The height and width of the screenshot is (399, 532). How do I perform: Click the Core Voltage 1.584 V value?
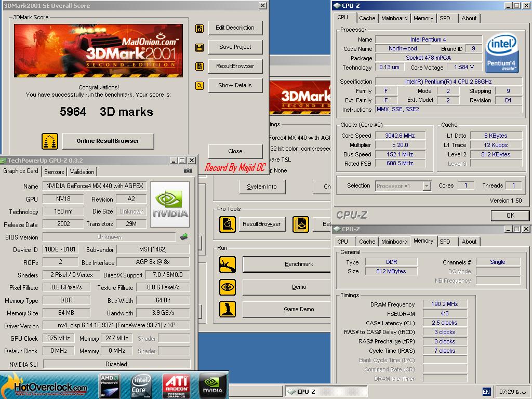(x=464, y=67)
